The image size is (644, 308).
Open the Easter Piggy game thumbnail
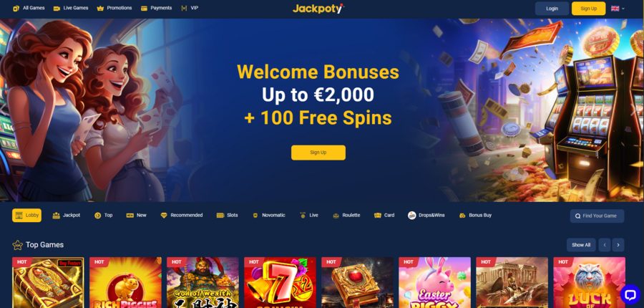(x=434, y=282)
